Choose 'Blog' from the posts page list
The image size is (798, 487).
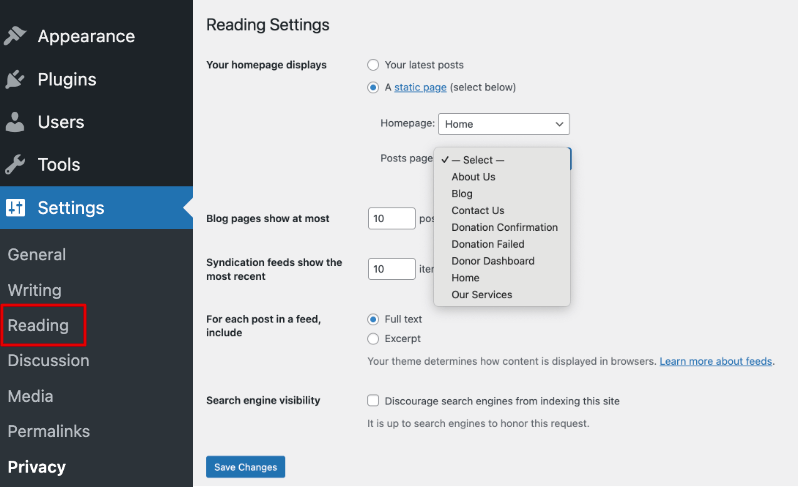pyautogui.click(x=462, y=194)
